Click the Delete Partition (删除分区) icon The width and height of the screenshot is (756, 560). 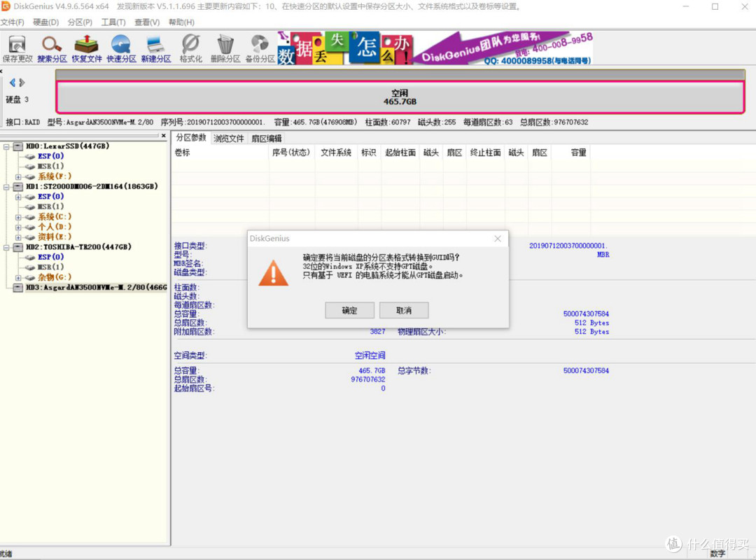point(225,49)
